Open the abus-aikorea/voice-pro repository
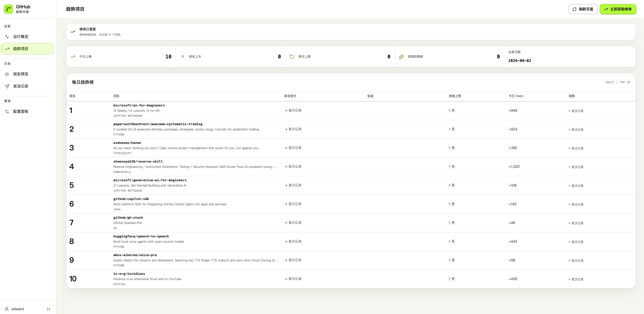Image resolution: width=644 pixels, height=314 pixels. pos(135,255)
